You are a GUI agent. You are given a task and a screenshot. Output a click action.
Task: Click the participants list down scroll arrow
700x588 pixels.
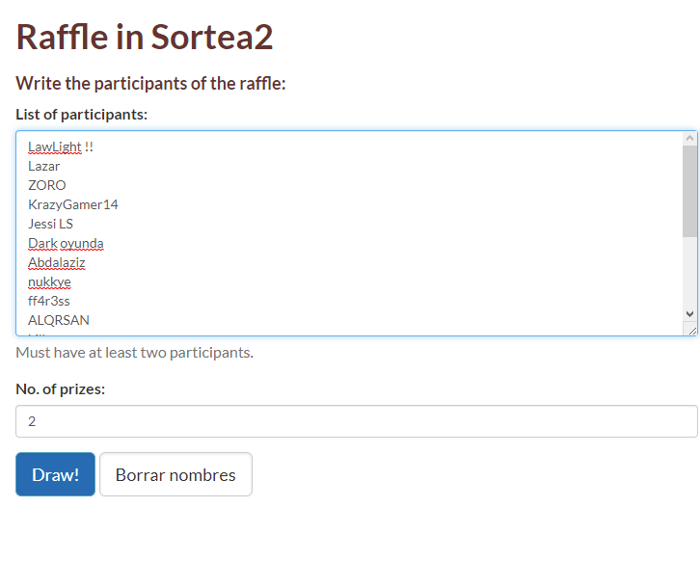[689, 313]
